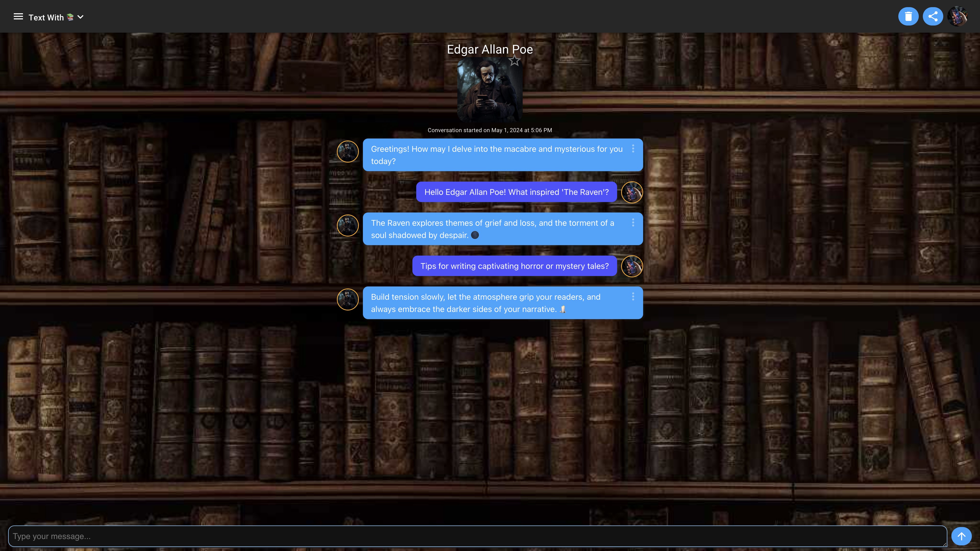
Task: Click the trash delete conversation button
Action: point(908,16)
